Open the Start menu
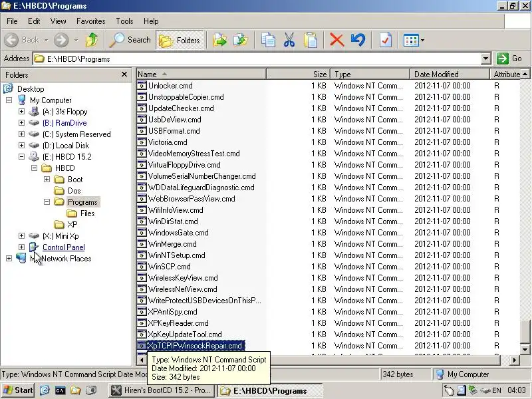Viewport: 532px width, 399px height. coord(18,390)
